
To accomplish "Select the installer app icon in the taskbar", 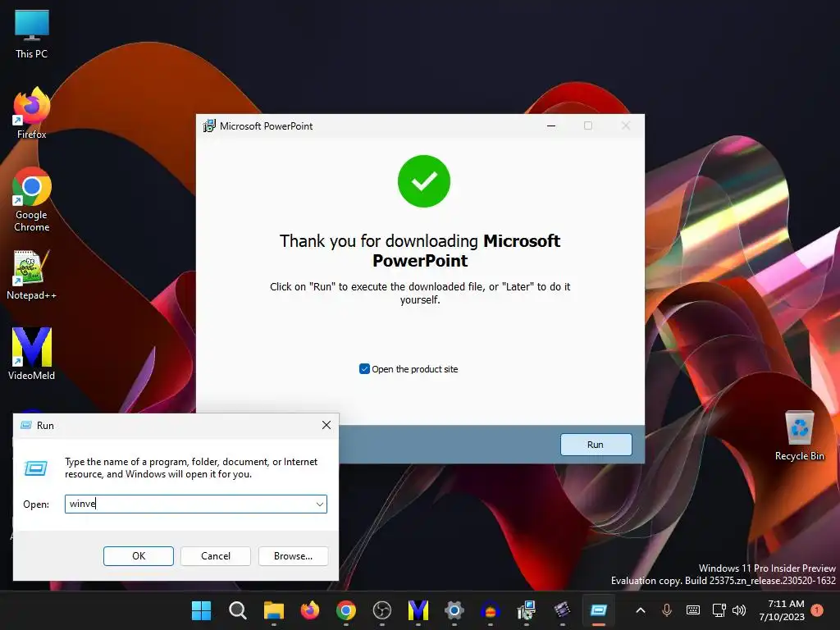I will tap(527, 610).
